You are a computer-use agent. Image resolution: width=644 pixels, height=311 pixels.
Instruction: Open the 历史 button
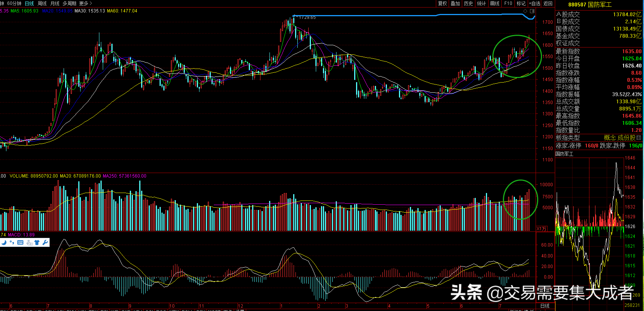(x=468, y=3)
